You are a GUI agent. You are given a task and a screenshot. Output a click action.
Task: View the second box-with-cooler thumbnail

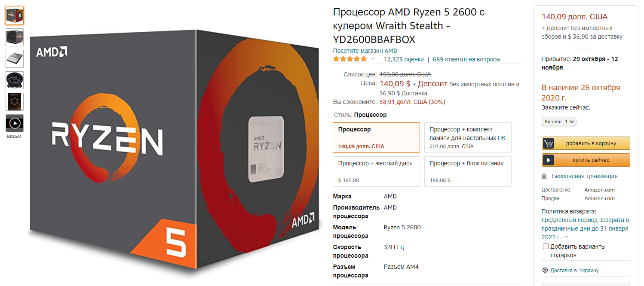click(x=15, y=37)
